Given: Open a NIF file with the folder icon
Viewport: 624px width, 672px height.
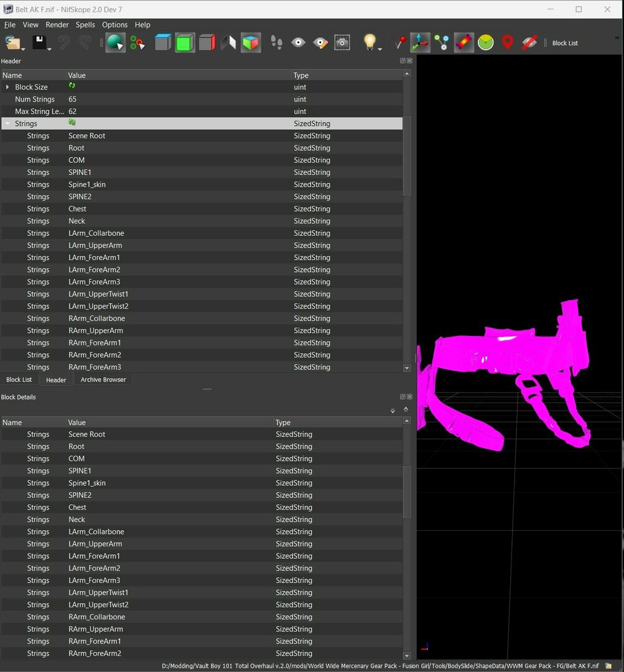Looking at the screenshot, I should [x=14, y=42].
